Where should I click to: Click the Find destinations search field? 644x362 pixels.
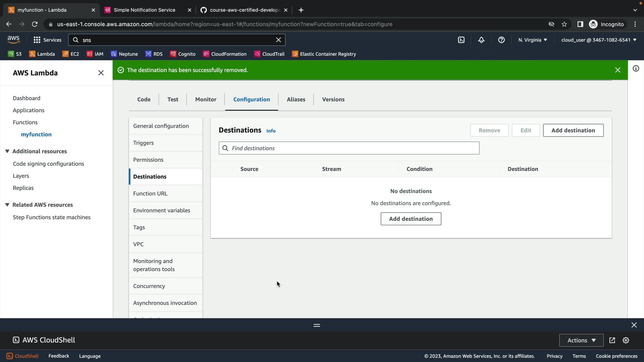349,148
